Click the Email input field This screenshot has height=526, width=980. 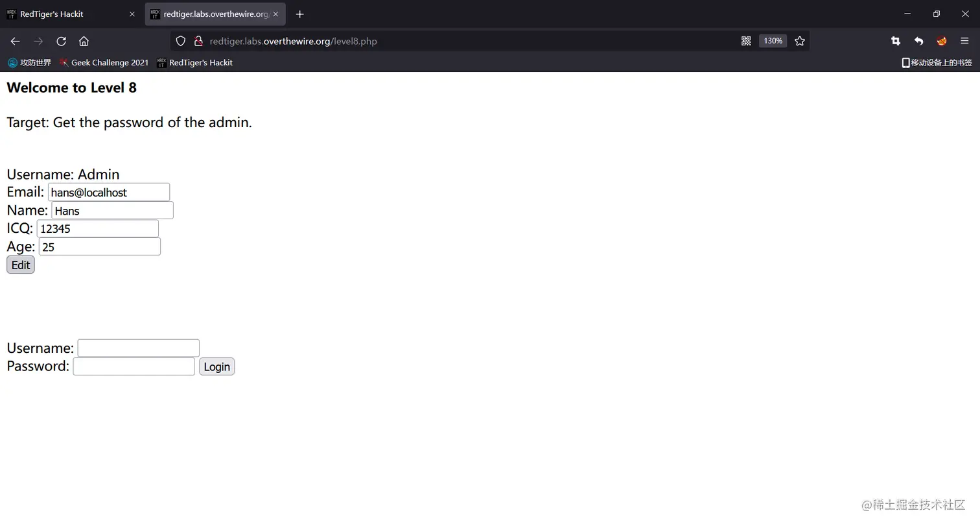tap(109, 192)
